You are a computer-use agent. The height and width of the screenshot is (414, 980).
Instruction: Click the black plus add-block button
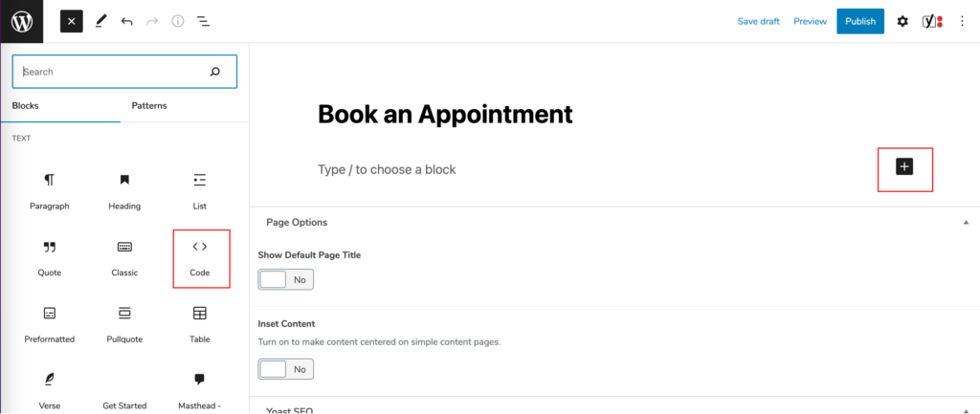904,166
